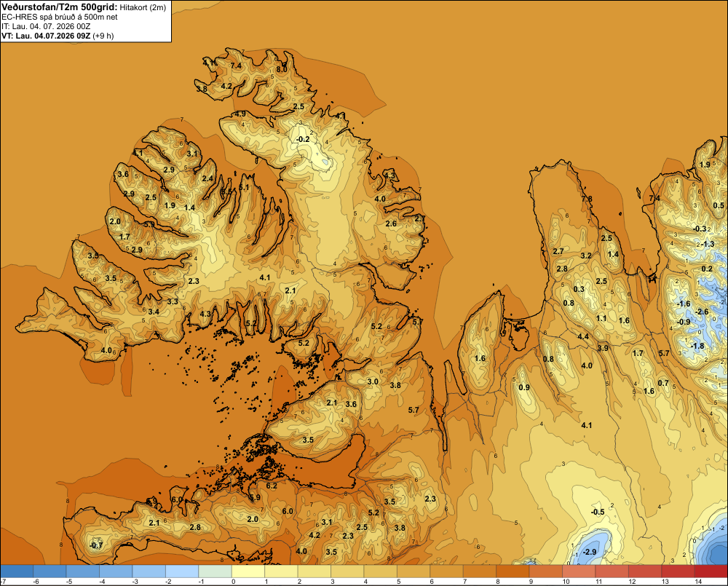Click the temperature value '-1.6' on the map
This screenshot has width=728, height=586.
click(684, 304)
